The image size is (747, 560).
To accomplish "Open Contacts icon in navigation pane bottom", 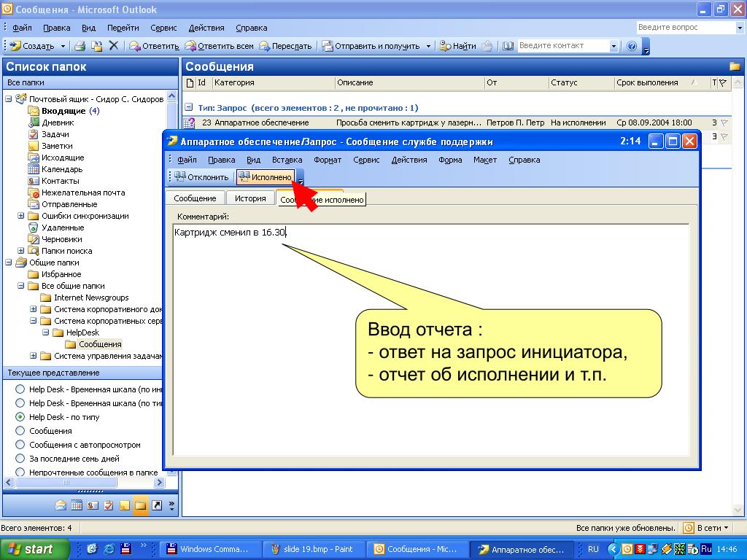I will tap(93, 505).
